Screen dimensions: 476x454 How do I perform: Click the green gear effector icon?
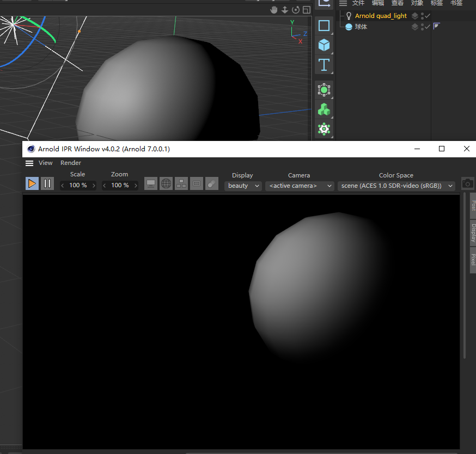(324, 129)
